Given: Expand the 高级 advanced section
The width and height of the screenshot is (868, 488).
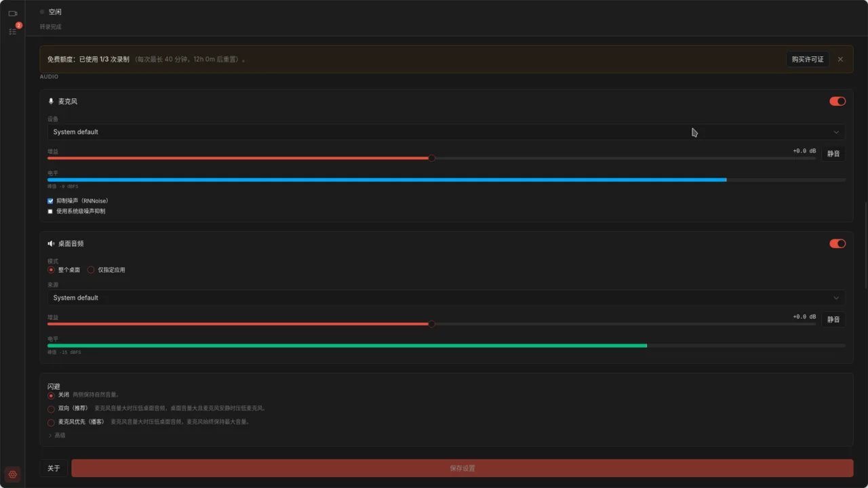Looking at the screenshot, I should 57,435.
